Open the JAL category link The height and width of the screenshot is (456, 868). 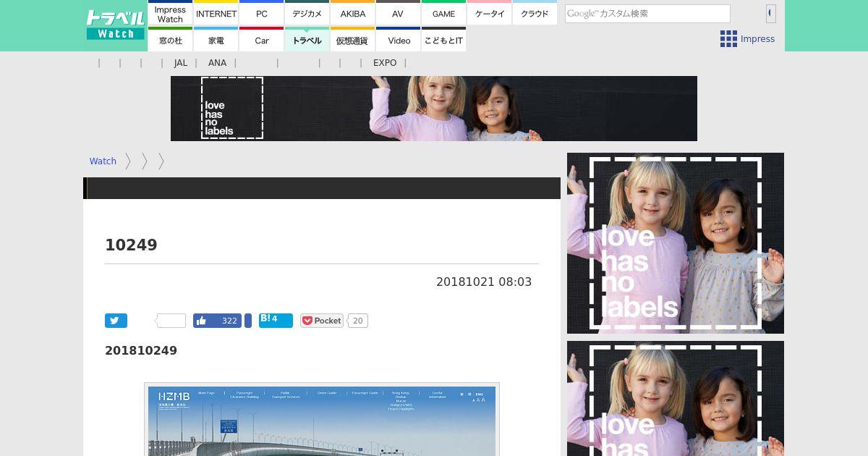click(x=181, y=63)
